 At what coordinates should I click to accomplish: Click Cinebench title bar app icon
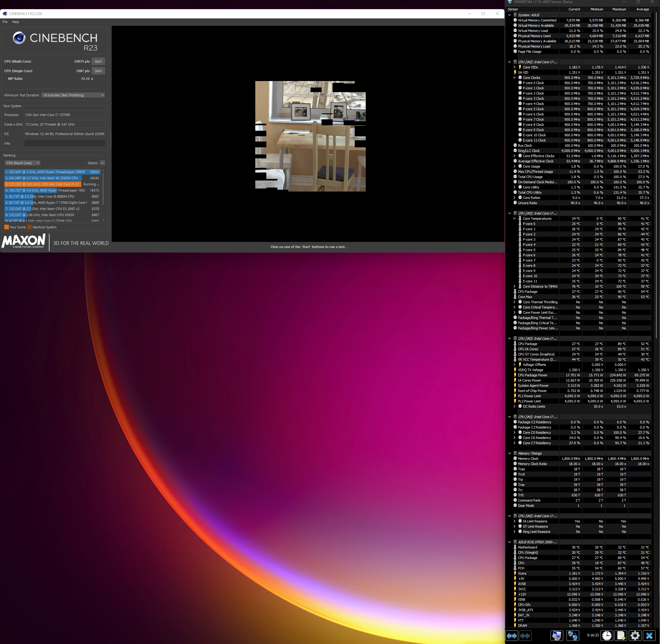pos(5,14)
